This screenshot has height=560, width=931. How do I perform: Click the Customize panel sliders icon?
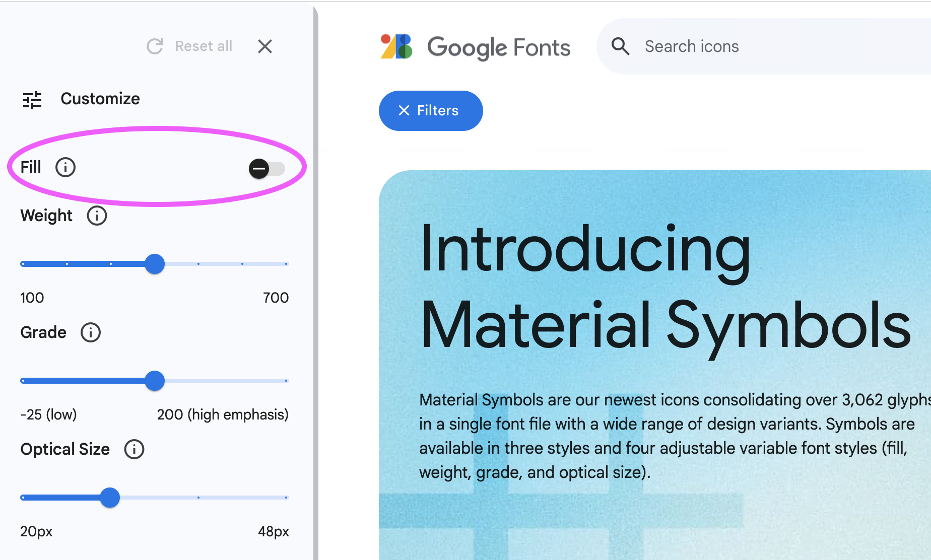coord(32,99)
